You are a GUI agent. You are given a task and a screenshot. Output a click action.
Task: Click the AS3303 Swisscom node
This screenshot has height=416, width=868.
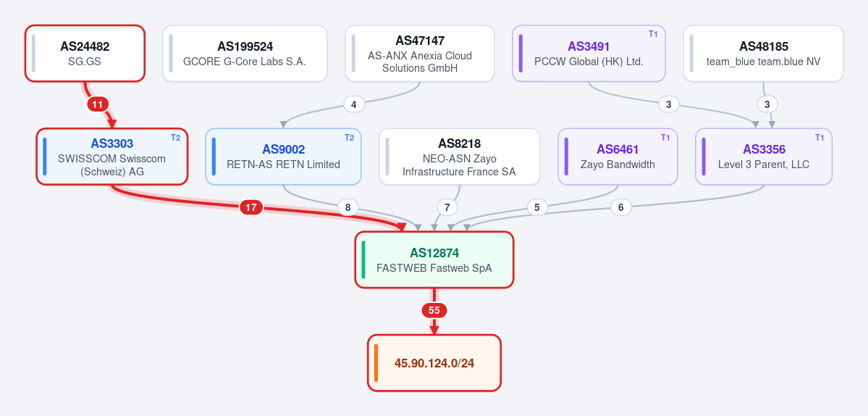tap(112, 157)
